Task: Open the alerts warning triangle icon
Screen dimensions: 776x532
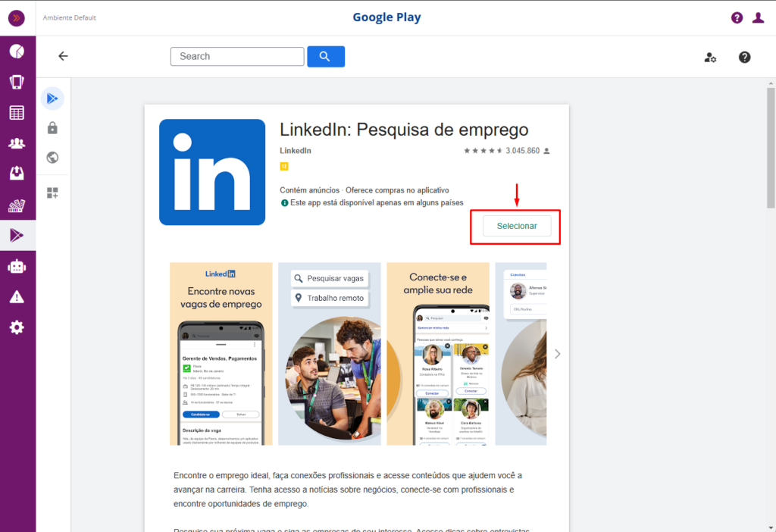Action: click(x=17, y=297)
